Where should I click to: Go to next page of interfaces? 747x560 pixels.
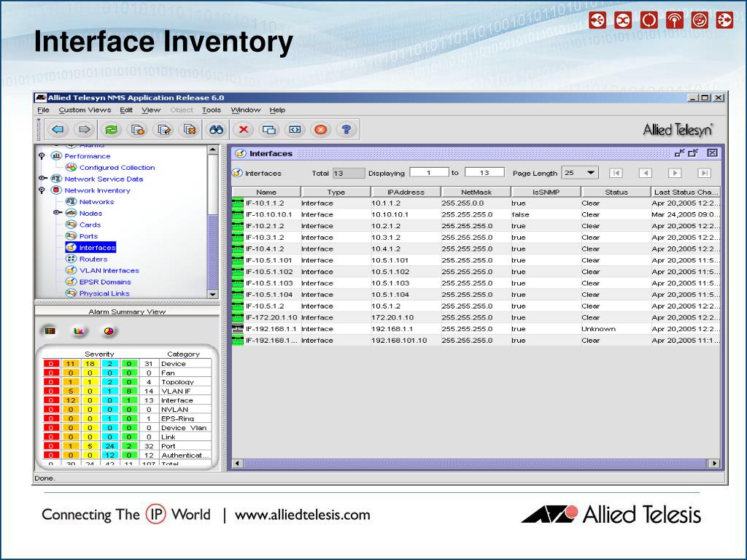click(675, 173)
